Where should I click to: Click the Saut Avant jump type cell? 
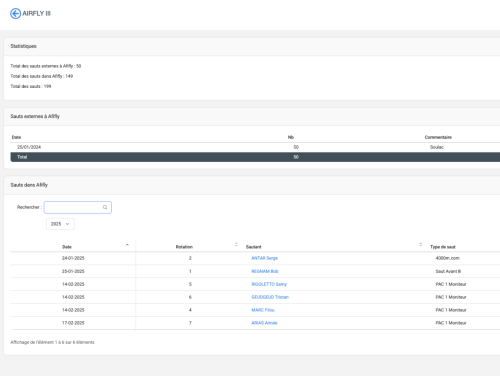pyautogui.click(x=448, y=271)
